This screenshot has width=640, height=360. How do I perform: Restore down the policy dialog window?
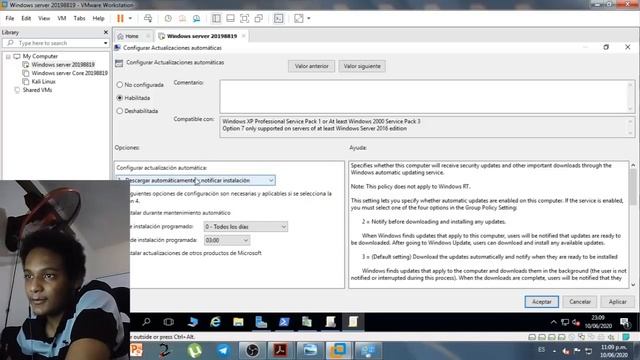click(606, 47)
